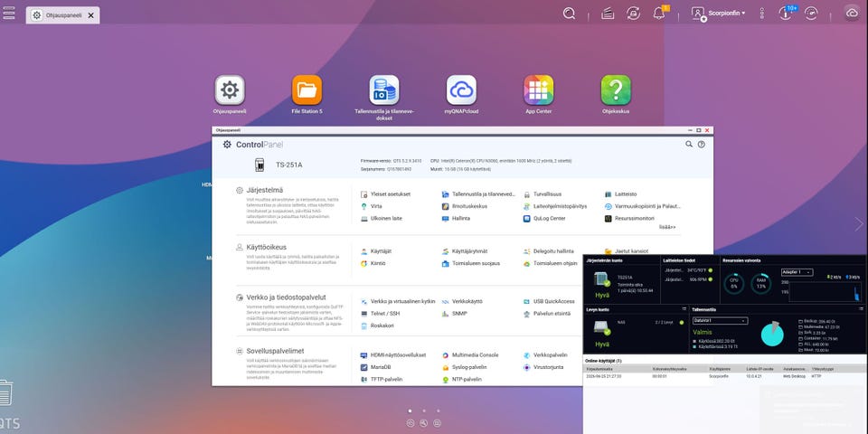This screenshot has width=868, height=434.
Task: Show notifications bell in top bar
Action: coord(659,14)
